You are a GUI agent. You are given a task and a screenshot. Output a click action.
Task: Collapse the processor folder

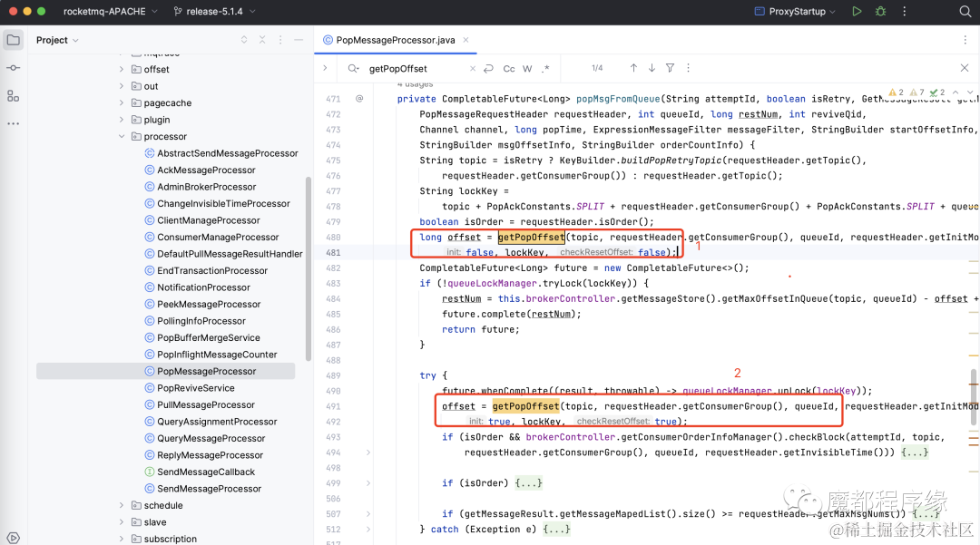coord(122,137)
